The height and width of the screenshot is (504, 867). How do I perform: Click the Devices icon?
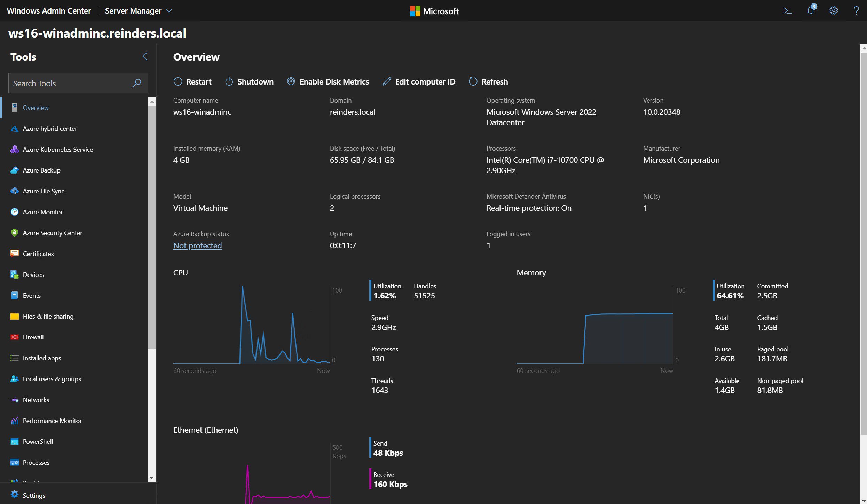pyautogui.click(x=14, y=274)
